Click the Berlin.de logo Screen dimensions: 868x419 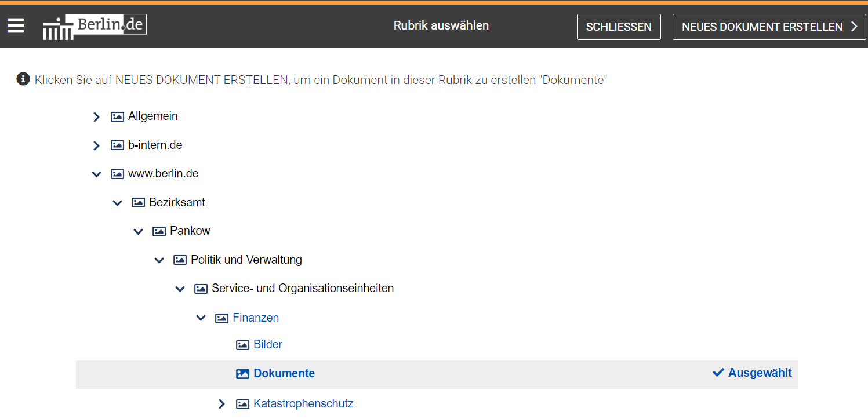click(x=95, y=25)
